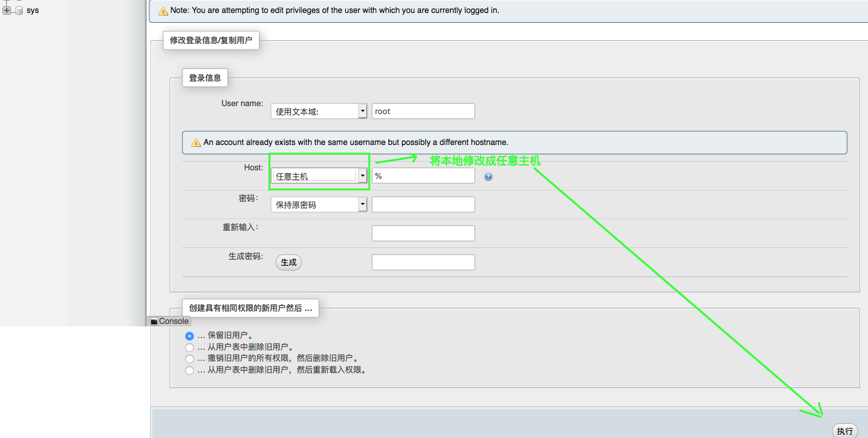Select the 保留旧用户 radio option
This screenshot has height=438, width=868.
pyautogui.click(x=190, y=334)
